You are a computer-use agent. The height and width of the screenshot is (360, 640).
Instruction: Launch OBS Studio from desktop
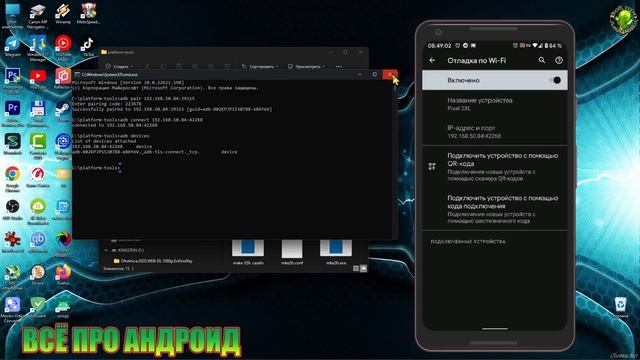12,209
